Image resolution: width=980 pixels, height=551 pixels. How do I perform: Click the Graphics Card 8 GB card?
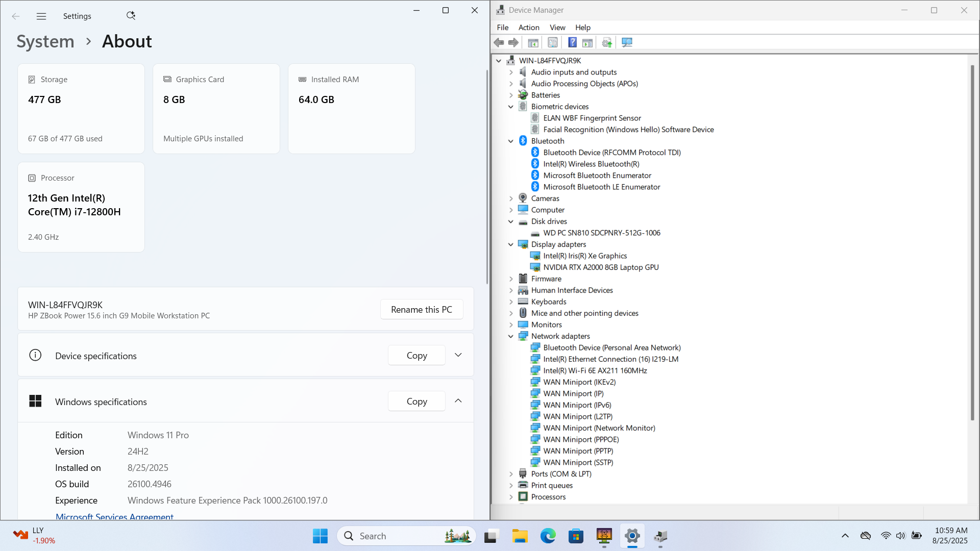pyautogui.click(x=216, y=109)
